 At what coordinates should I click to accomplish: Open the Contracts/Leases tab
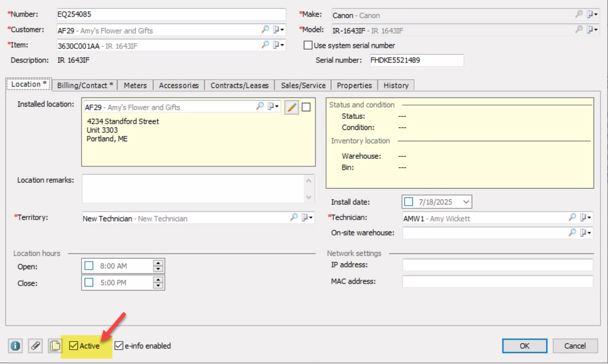pyautogui.click(x=240, y=85)
